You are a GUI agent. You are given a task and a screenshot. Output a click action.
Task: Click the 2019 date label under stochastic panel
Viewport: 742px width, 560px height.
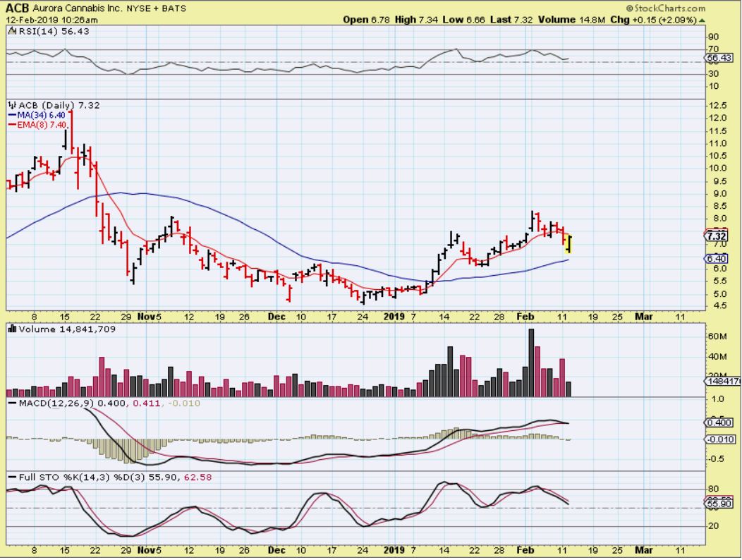pyautogui.click(x=394, y=550)
